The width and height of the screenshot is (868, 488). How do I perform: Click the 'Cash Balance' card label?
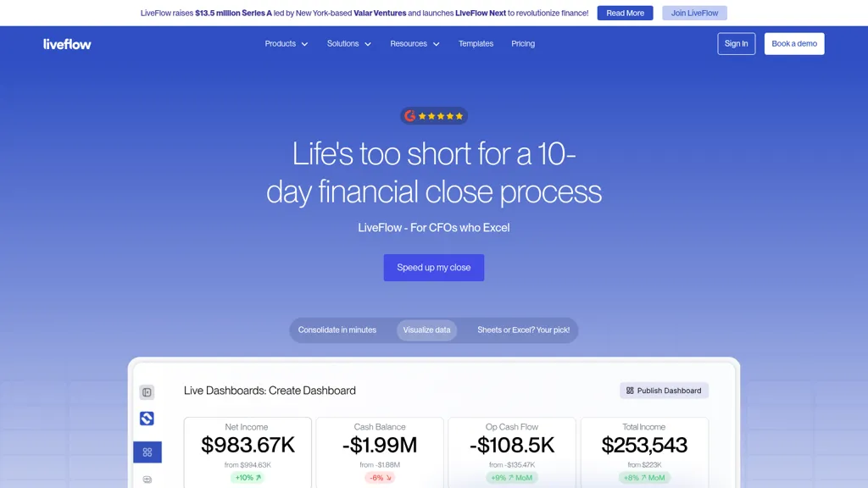tap(380, 427)
